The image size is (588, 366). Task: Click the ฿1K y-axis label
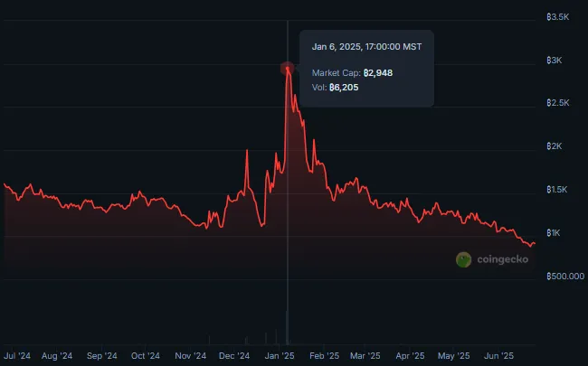click(554, 233)
